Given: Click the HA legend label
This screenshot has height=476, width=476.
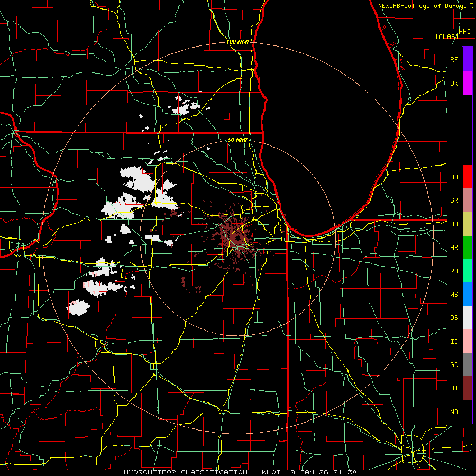Looking at the screenshot, I should (x=454, y=177).
